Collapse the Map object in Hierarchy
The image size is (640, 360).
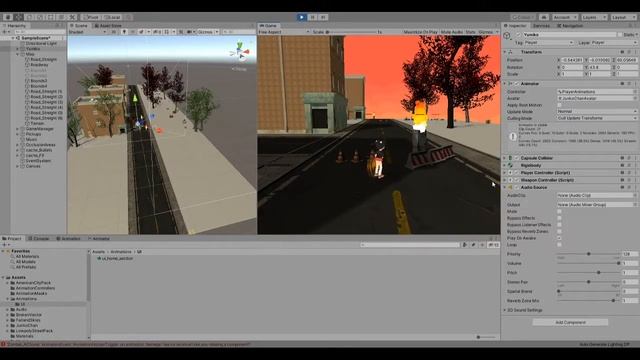point(18,54)
